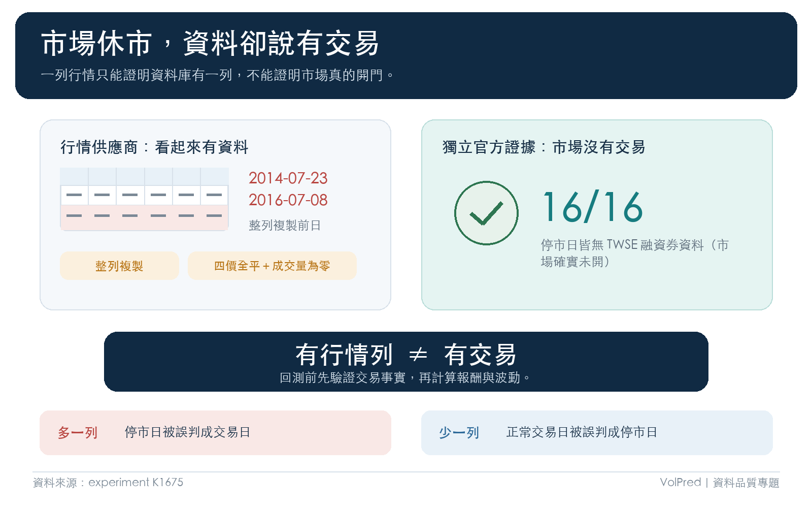812x508 pixels.
Task: Click the ≠ symbol in the banner
Action: [418, 354]
